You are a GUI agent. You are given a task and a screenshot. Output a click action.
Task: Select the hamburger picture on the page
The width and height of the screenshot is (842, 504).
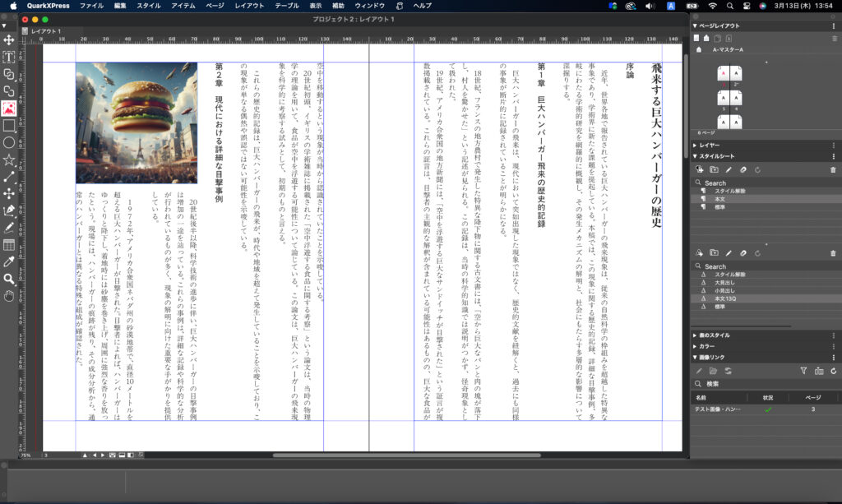(x=136, y=123)
